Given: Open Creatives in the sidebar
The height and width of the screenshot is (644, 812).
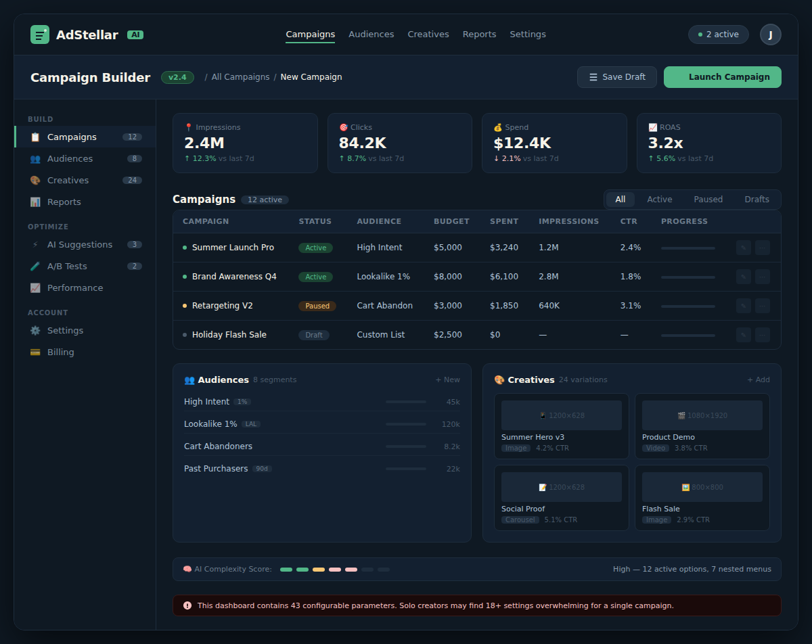Looking at the screenshot, I should (85, 180).
